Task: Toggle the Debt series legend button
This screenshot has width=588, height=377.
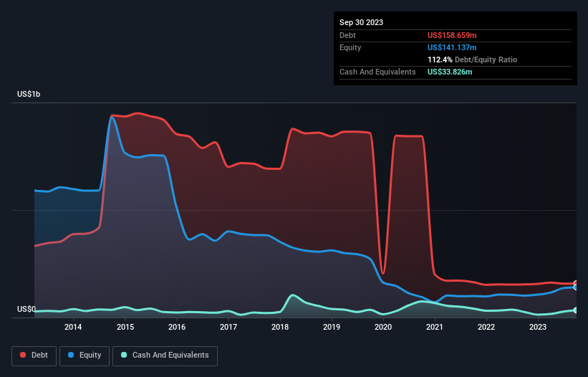Action: [x=34, y=355]
